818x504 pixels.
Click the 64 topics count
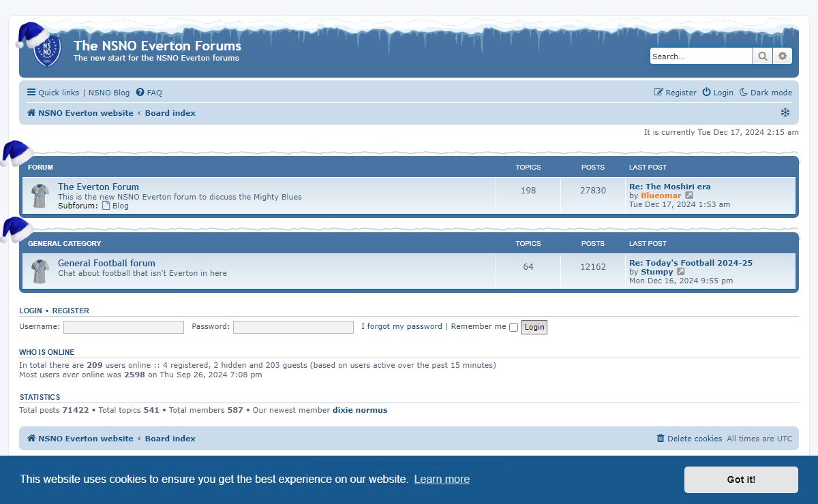(528, 267)
